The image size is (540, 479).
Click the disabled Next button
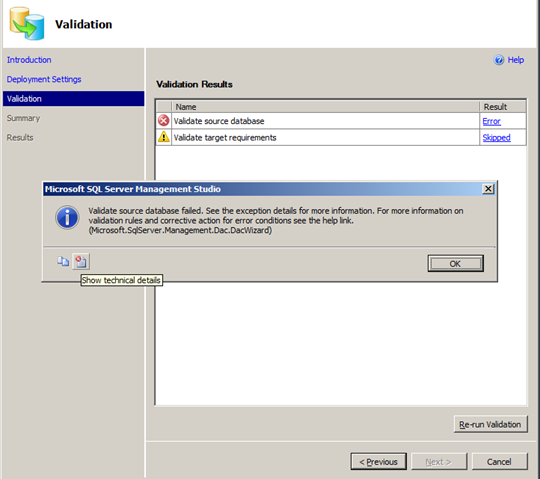tap(439, 461)
